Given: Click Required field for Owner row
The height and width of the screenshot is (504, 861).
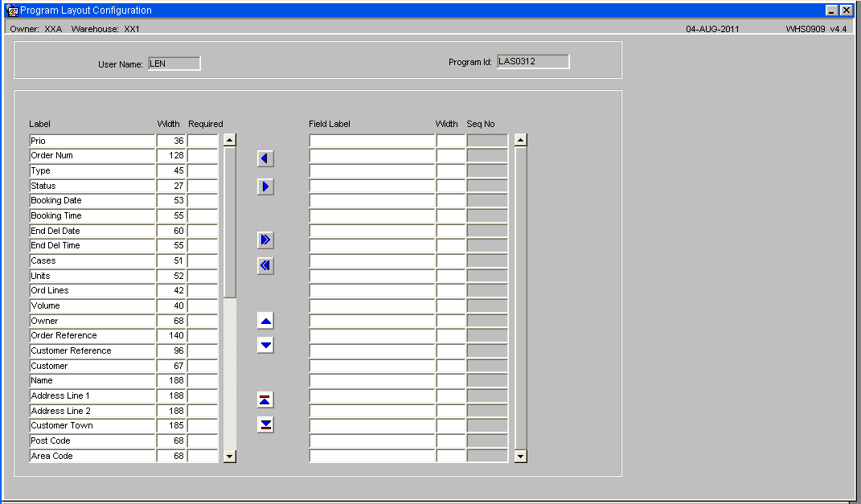Looking at the screenshot, I should coord(203,321).
